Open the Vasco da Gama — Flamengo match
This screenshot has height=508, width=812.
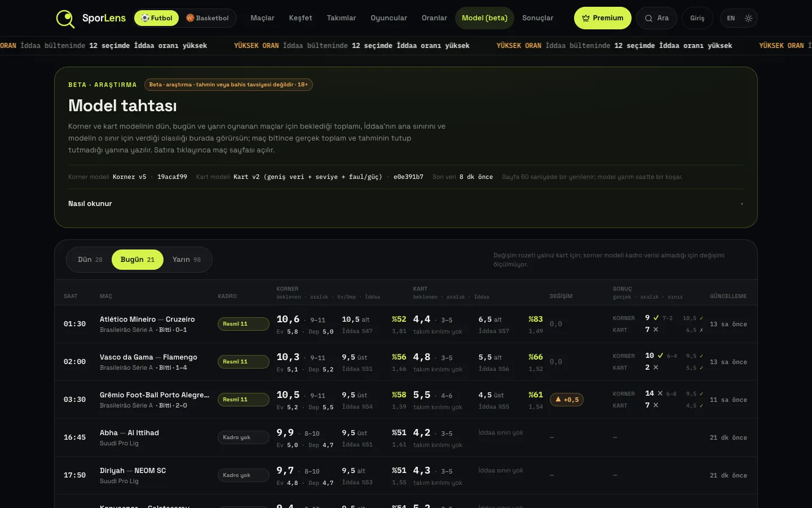click(x=405, y=362)
